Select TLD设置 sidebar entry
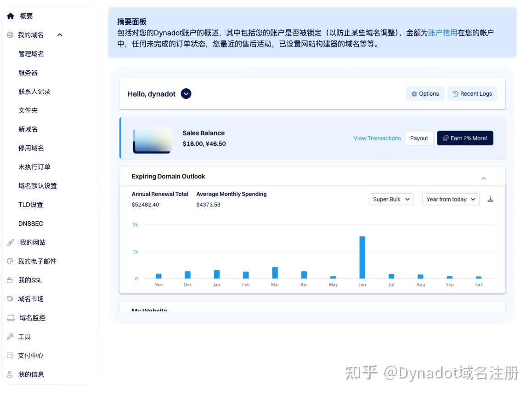532x396 pixels. 30,205
